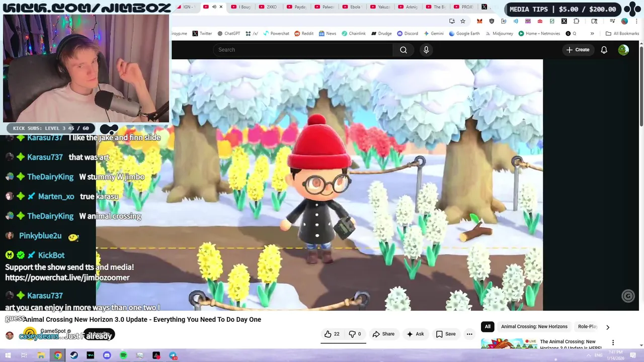This screenshot has height=362, width=644.
Task: Switch to the 2XKO browser tab
Action: [x=268, y=7]
